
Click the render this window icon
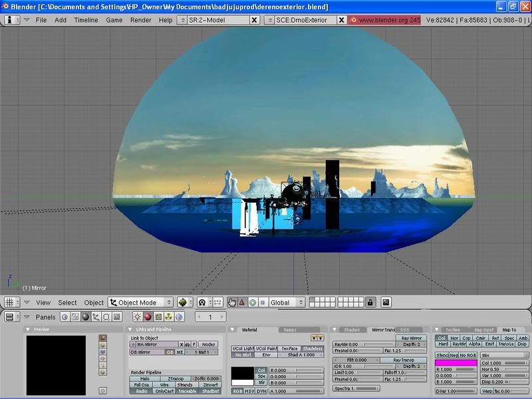(386, 303)
